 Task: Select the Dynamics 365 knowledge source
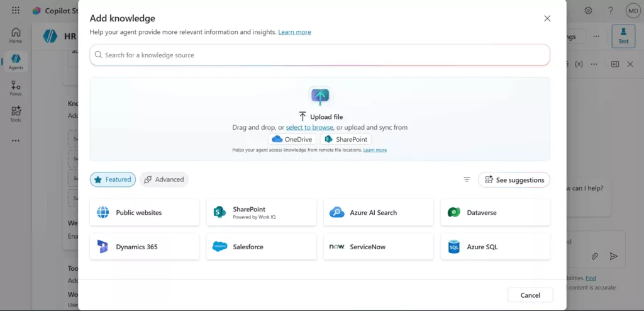click(x=145, y=246)
